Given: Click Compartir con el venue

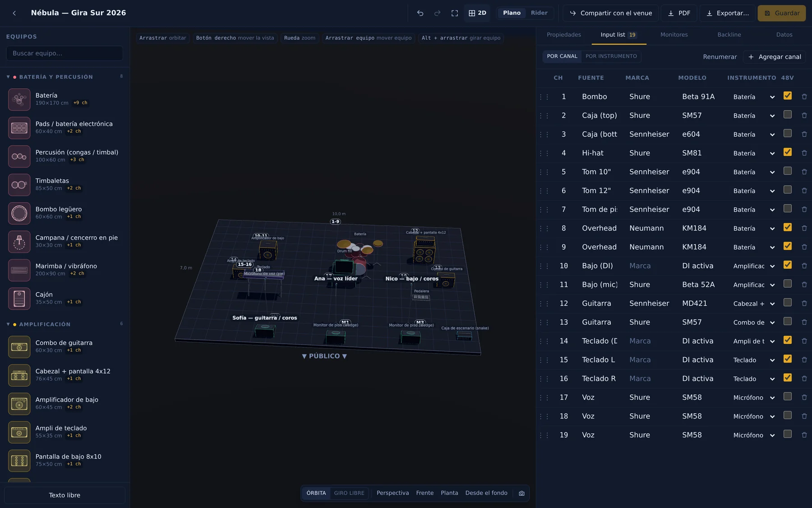Looking at the screenshot, I should click(x=611, y=13).
